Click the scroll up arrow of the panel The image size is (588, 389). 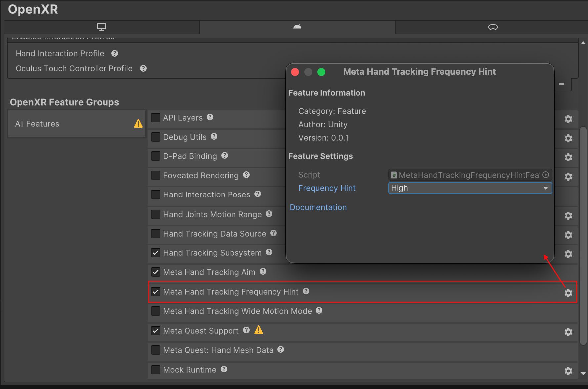[583, 43]
